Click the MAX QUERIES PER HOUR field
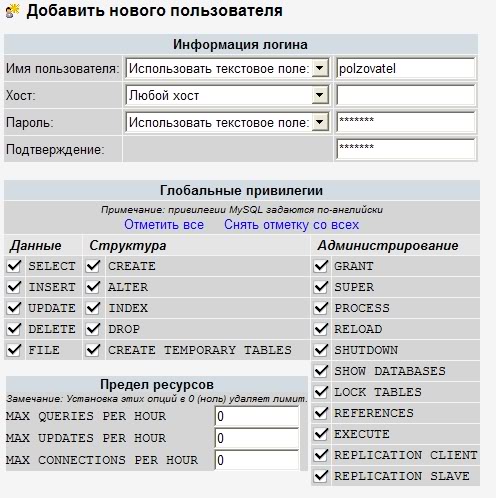 257,416
